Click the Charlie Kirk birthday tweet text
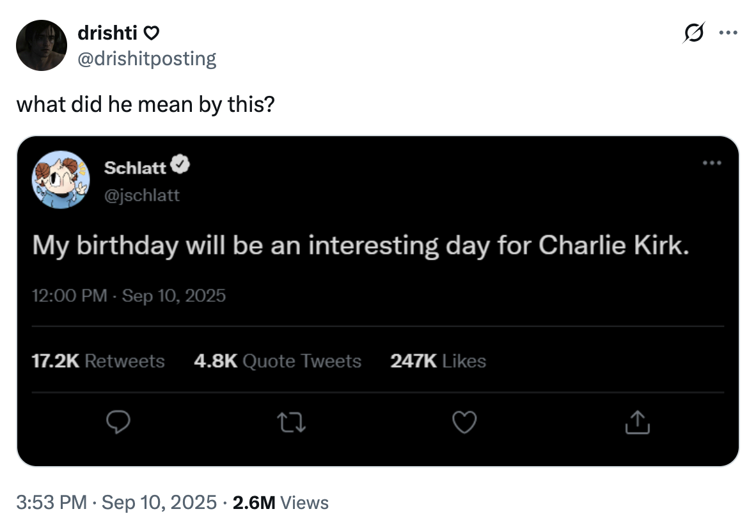The image size is (756, 532). click(361, 246)
